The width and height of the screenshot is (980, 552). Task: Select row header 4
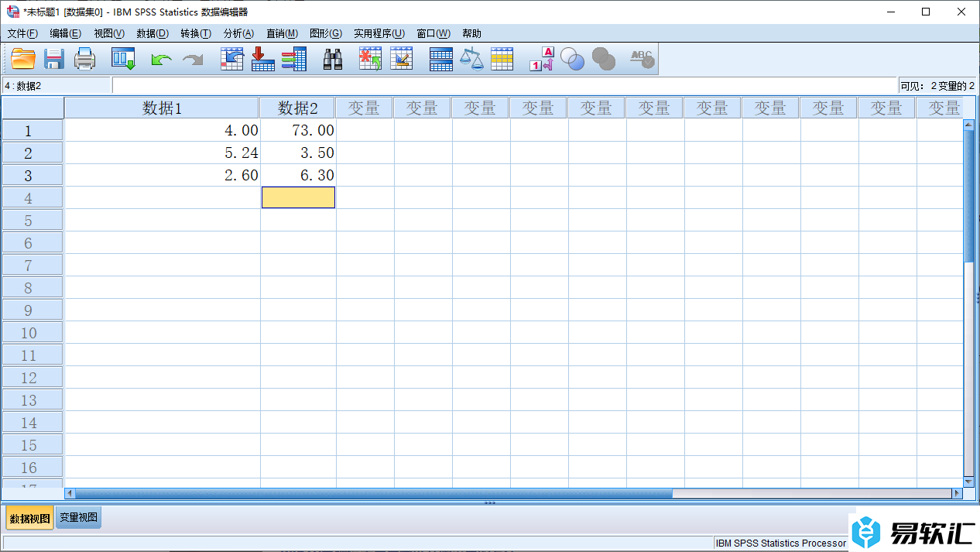click(33, 197)
